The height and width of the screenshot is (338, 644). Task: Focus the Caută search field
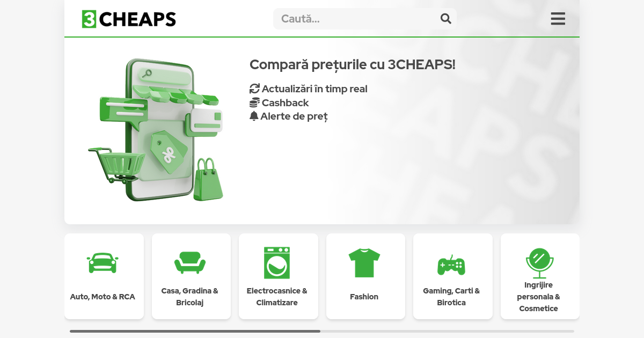pyautogui.click(x=365, y=19)
